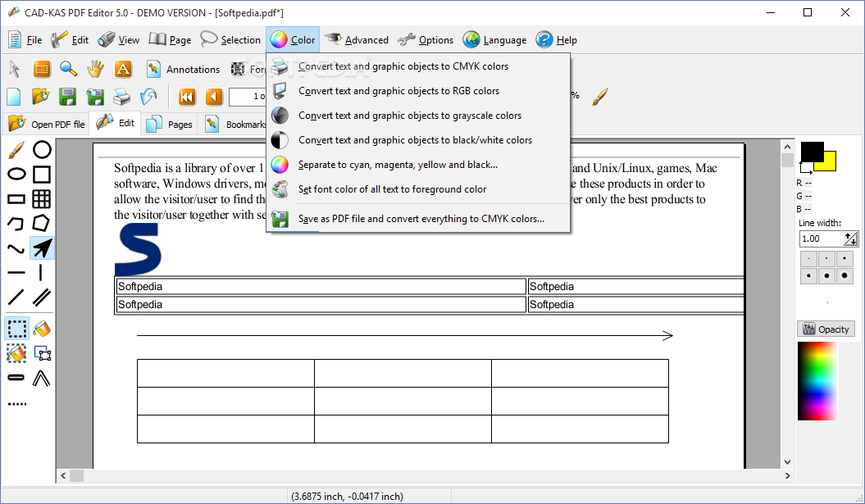Toggle the dashed rectangle selection tool

[17, 329]
